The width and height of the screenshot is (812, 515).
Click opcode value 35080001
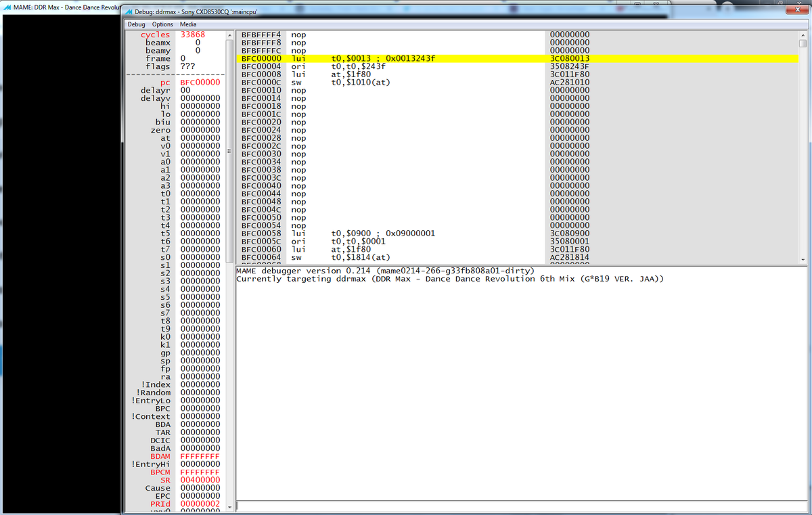(570, 242)
